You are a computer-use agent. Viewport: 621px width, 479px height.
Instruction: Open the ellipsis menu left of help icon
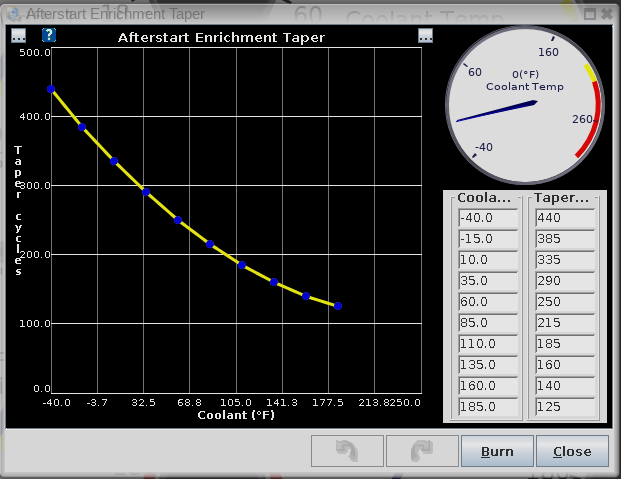point(19,36)
